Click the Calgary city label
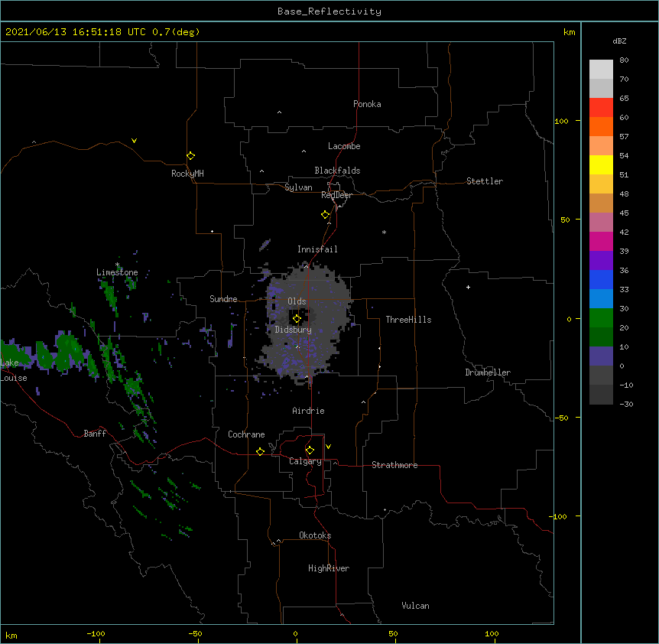Screen dimensions: 659x644 click(305, 461)
